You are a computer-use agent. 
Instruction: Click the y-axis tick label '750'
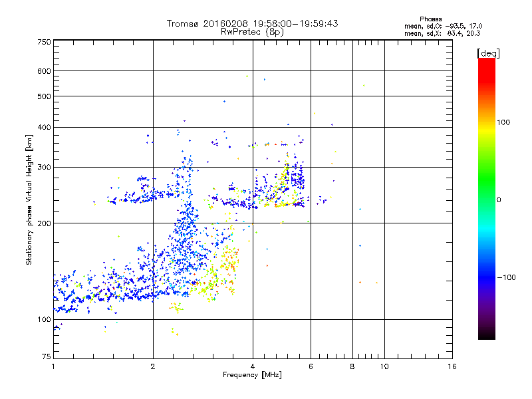click(x=44, y=42)
